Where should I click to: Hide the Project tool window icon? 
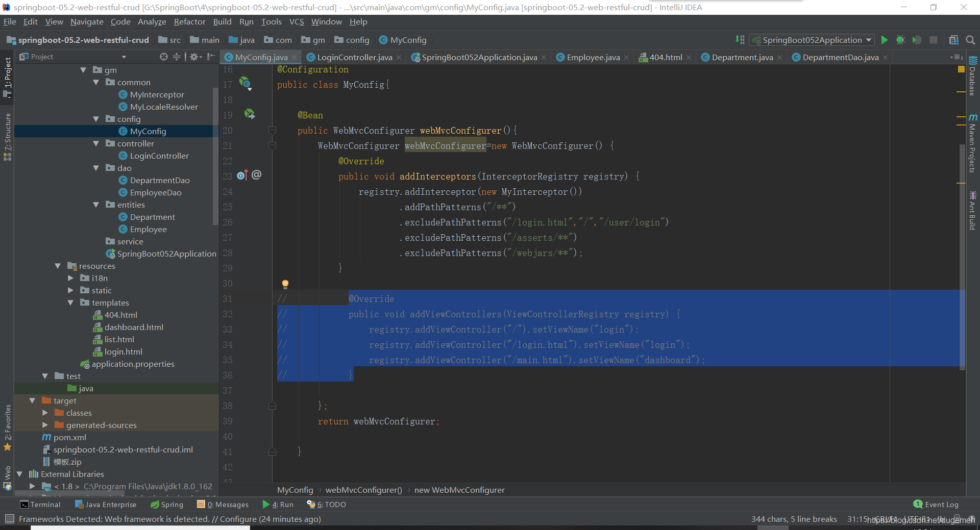pos(211,57)
